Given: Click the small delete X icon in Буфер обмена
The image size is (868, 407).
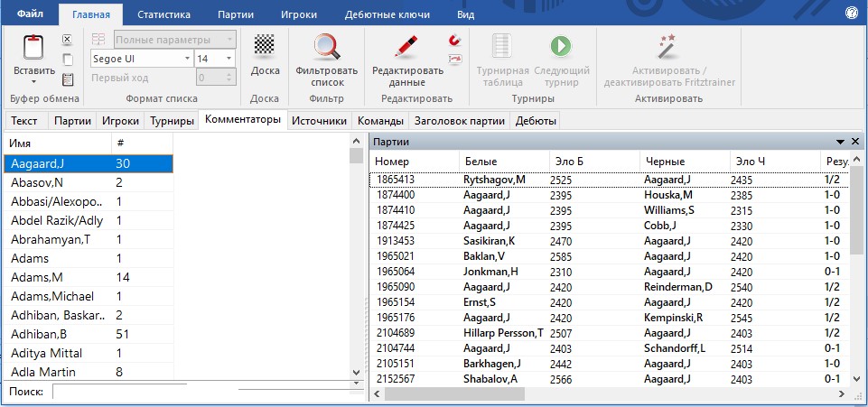Looking at the screenshot, I should click(67, 40).
